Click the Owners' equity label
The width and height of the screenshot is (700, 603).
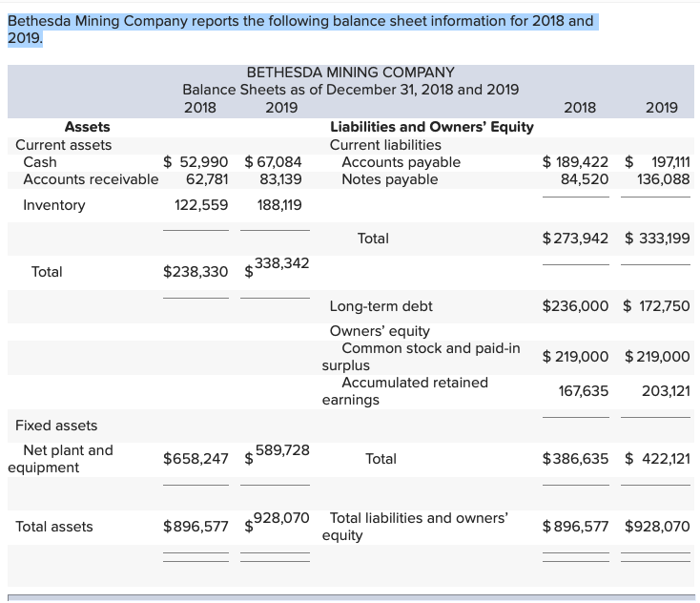pyautogui.click(x=380, y=331)
